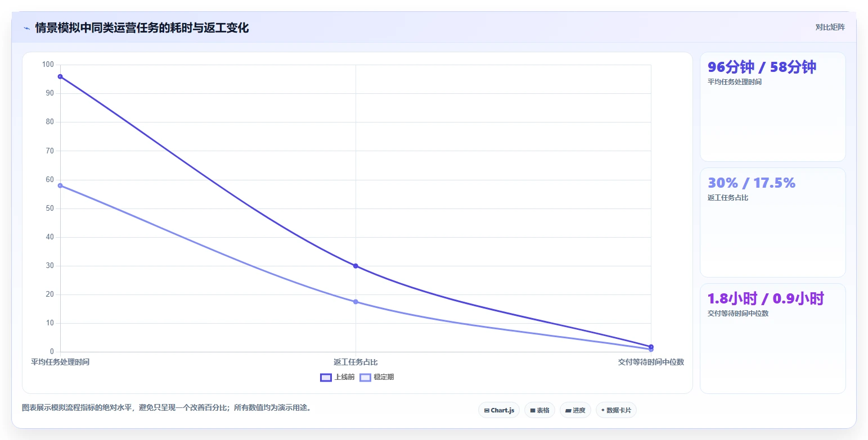Select the 进度 pill
868x440 pixels.
pyautogui.click(x=575, y=410)
